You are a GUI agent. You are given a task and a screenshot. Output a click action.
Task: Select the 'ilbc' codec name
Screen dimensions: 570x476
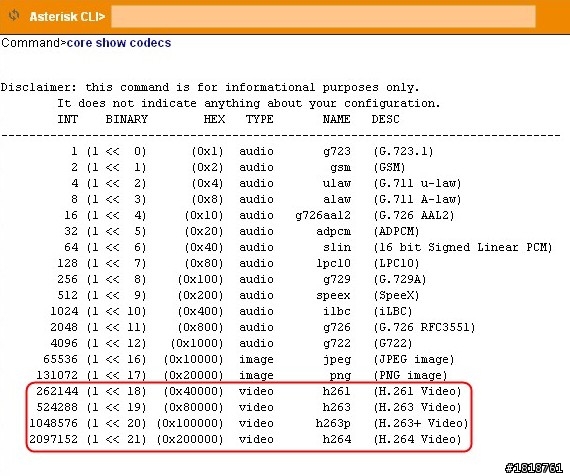click(337, 311)
